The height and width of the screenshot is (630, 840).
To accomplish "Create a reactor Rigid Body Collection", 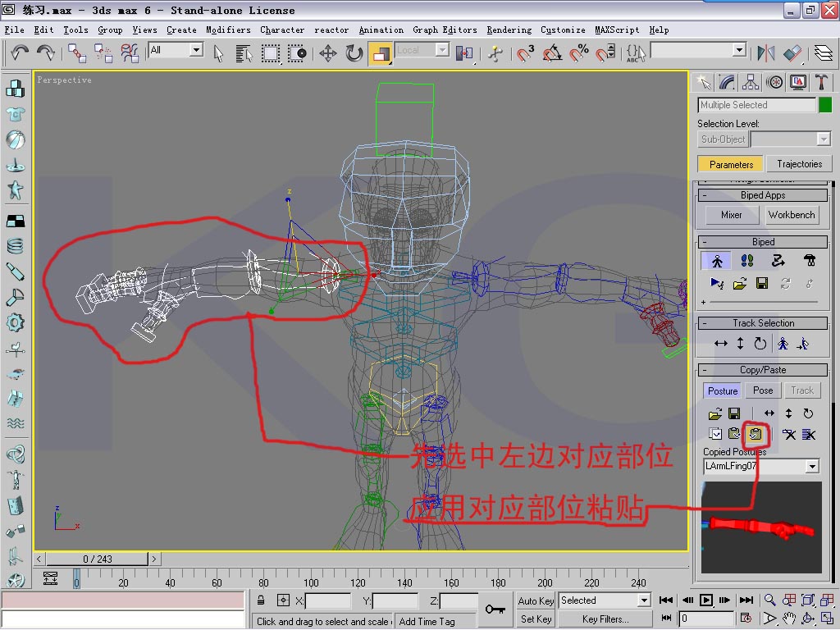I will click(15, 88).
